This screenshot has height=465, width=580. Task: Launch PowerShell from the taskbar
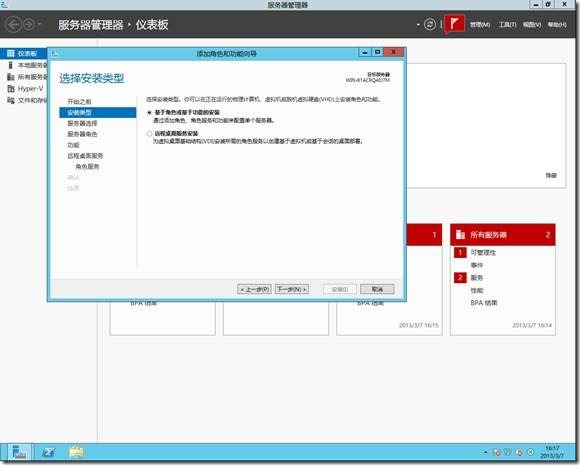pos(48,452)
